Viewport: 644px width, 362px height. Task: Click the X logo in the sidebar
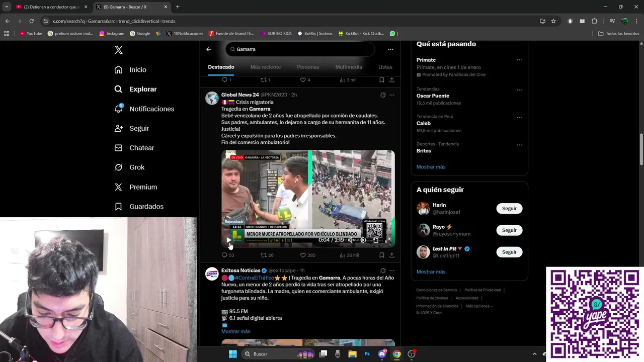click(119, 50)
